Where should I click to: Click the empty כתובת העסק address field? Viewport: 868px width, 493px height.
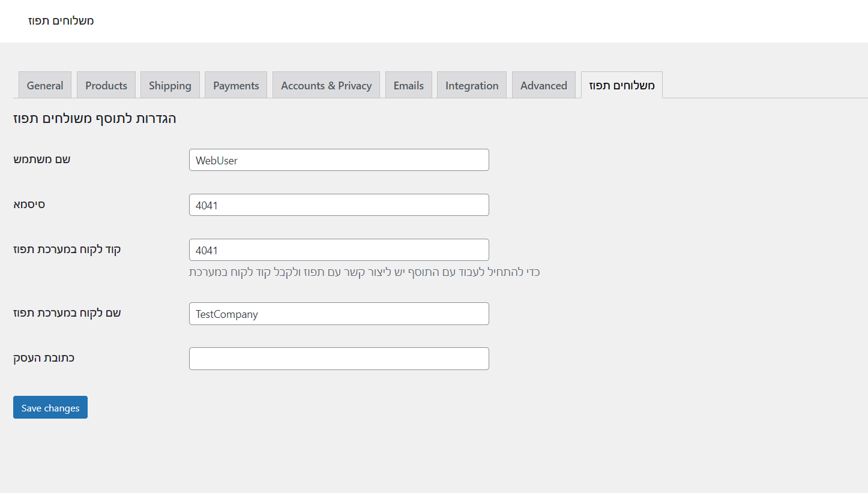[x=339, y=359]
